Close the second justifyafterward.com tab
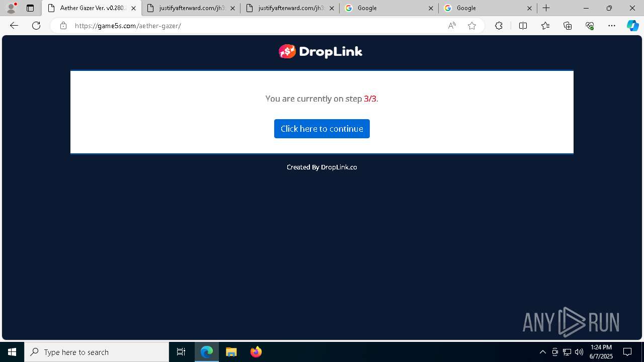 [x=332, y=8]
